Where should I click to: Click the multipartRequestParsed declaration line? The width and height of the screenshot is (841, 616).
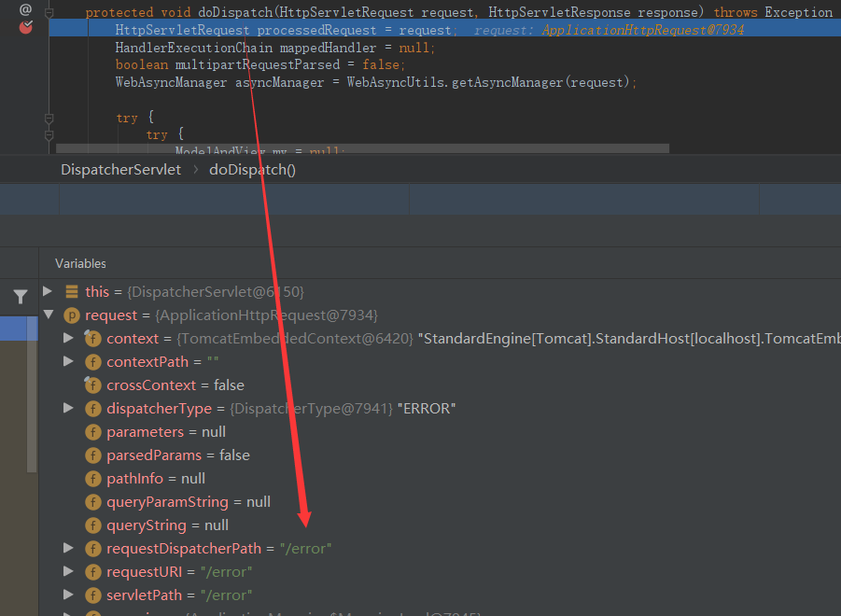260,65
